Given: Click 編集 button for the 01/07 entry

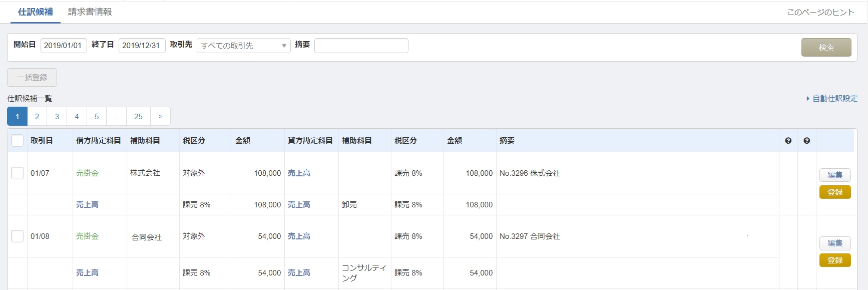Looking at the screenshot, I should [834, 175].
